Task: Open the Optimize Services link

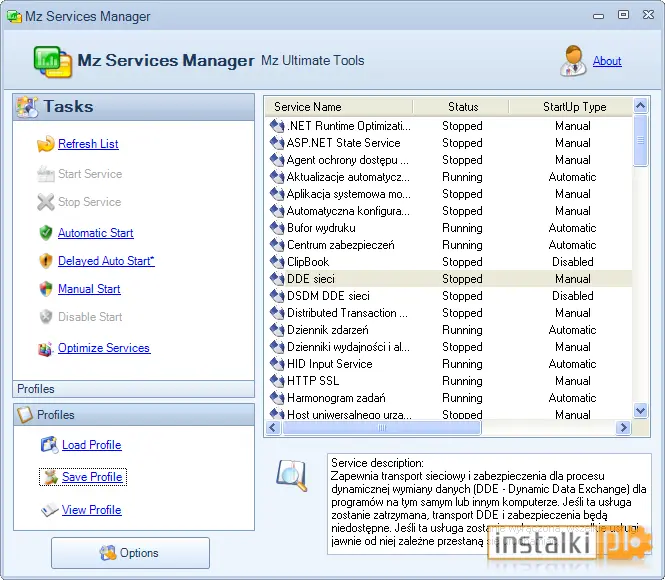Action: 104,348
